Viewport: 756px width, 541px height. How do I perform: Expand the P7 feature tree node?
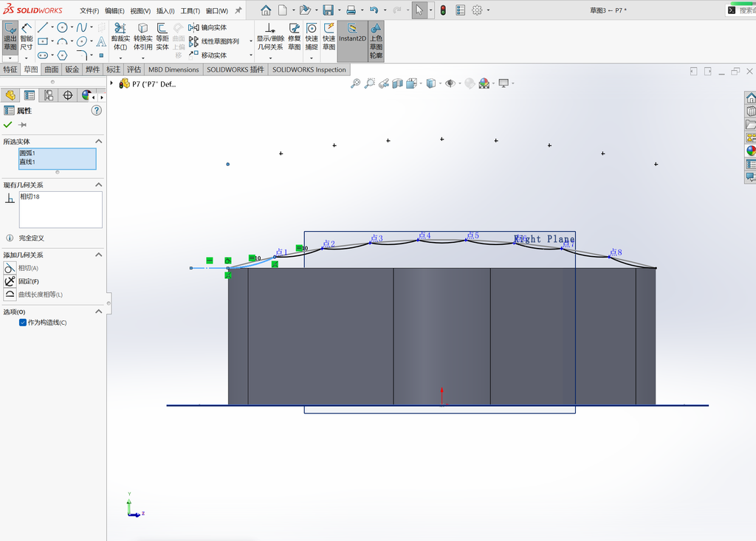tap(111, 83)
